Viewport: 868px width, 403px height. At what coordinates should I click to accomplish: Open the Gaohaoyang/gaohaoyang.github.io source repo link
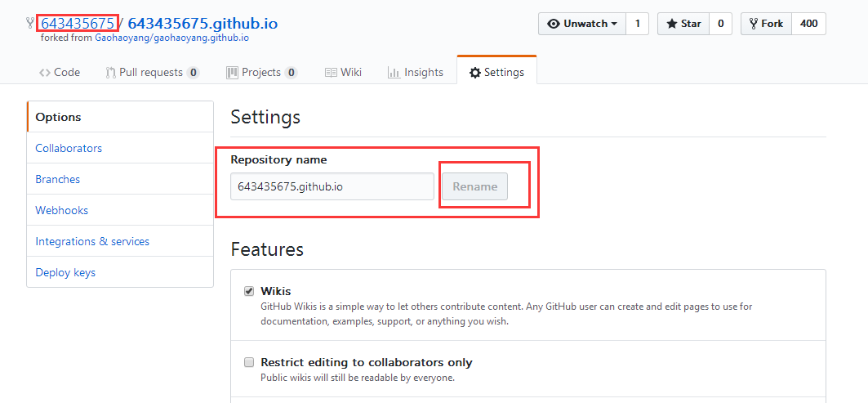171,38
